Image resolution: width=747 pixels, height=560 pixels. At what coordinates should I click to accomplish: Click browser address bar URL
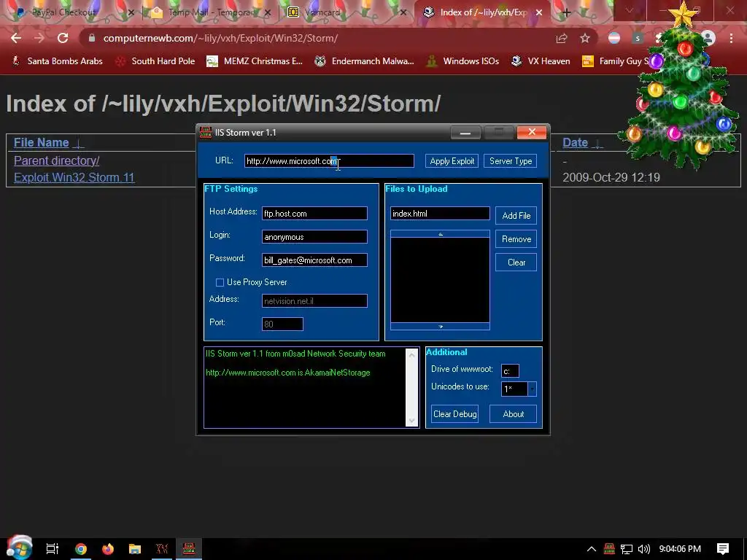click(220, 38)
